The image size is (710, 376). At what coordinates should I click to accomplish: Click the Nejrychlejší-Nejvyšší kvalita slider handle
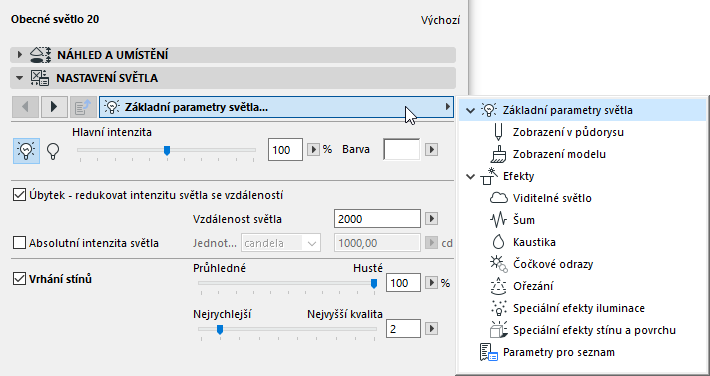click(220, 330)
